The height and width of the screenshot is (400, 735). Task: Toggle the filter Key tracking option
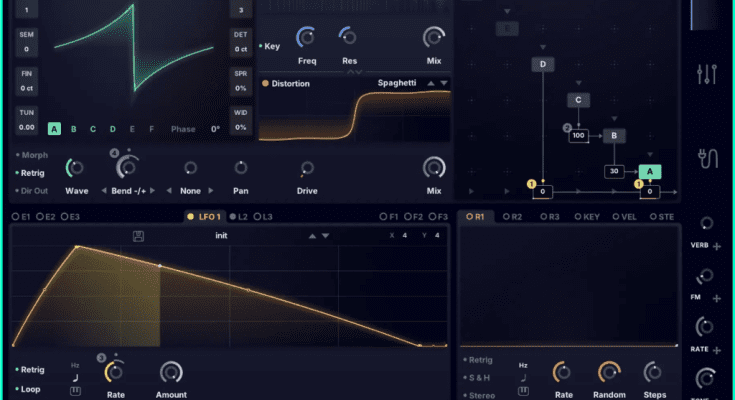(270, 46)
